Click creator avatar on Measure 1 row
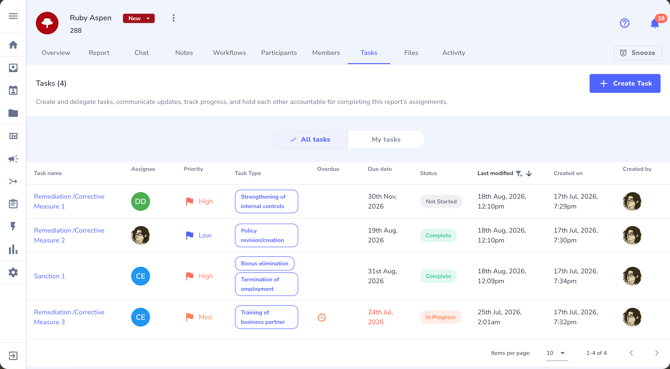 pos(632,202)
